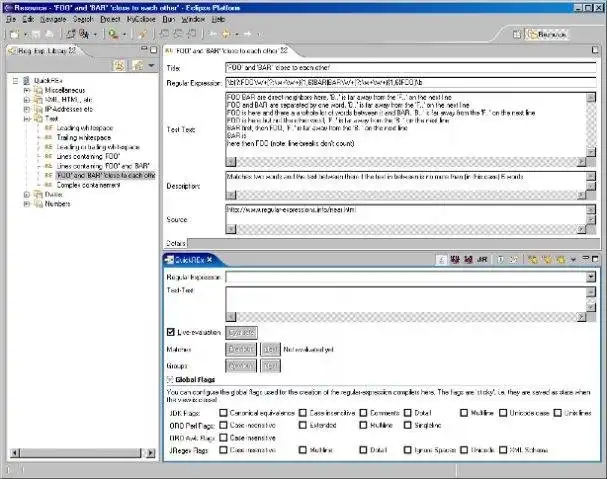
Task: Close the QuickREx view tab
Action: pyautogui.click(x=209, y=259)
